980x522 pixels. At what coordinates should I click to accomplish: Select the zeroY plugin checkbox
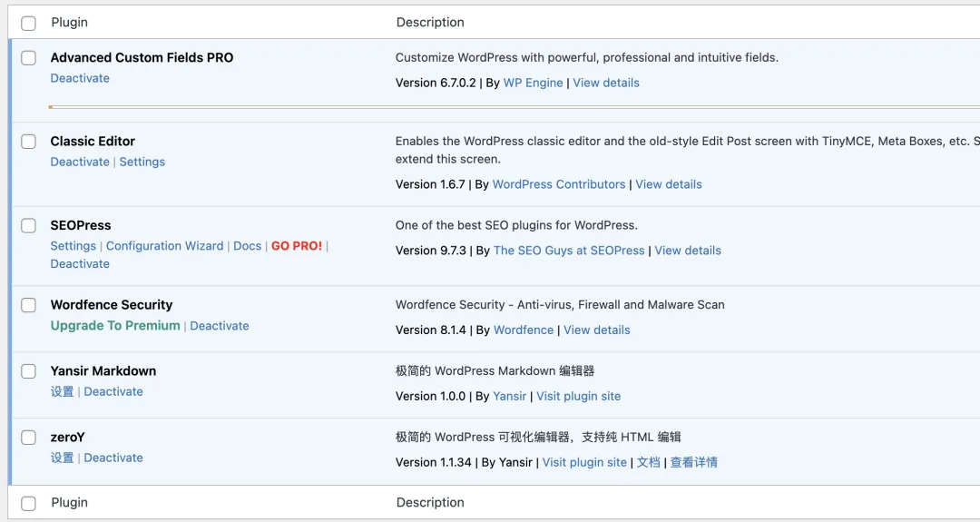[29, 438]
